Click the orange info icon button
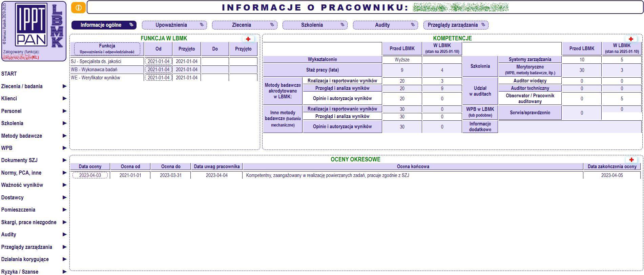This screenshot has width=644, height=275. [78, 8]
